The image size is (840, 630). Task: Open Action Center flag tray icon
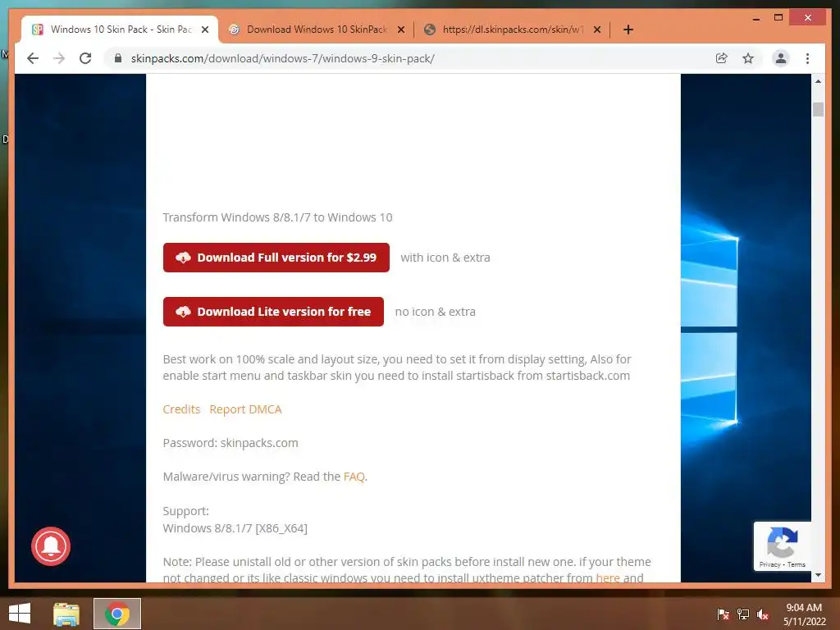723,614
